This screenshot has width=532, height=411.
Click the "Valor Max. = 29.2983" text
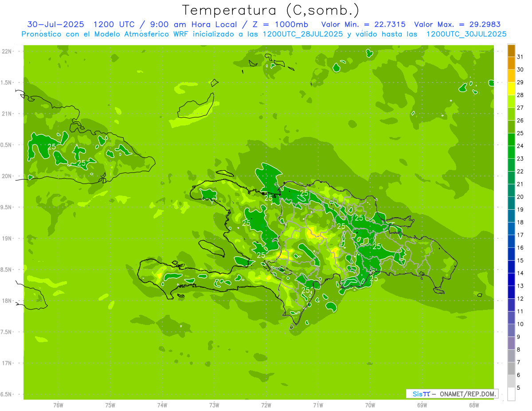457,24
